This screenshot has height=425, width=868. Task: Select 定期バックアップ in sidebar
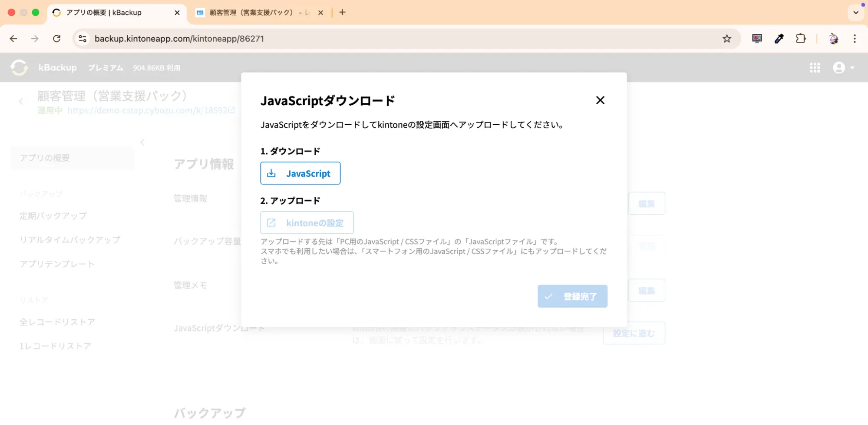pos(53,216)
